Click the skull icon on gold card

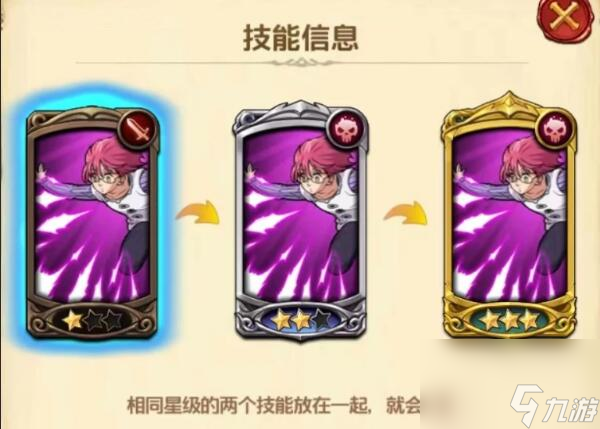(555, 129)
